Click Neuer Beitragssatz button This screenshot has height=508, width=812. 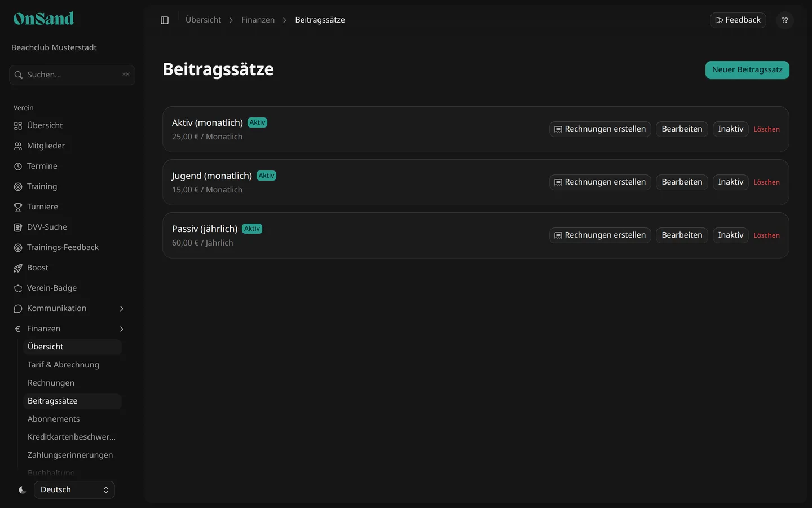point(747,70)
